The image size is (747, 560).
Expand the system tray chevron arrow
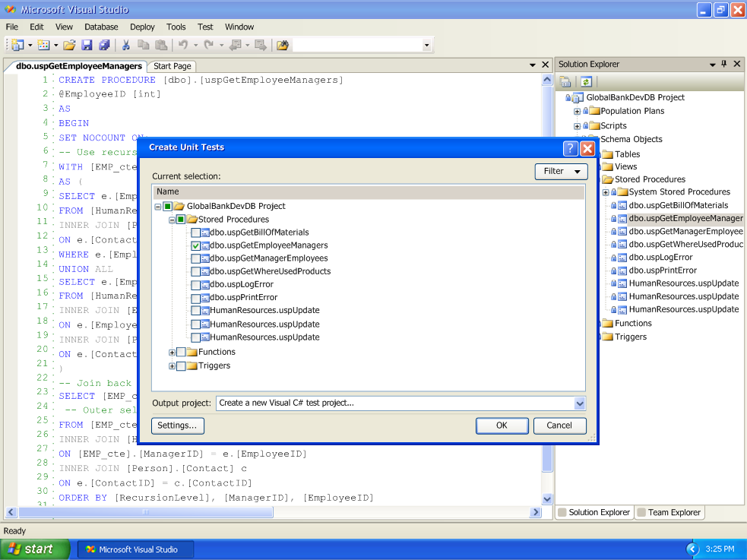tap(692, 549)
